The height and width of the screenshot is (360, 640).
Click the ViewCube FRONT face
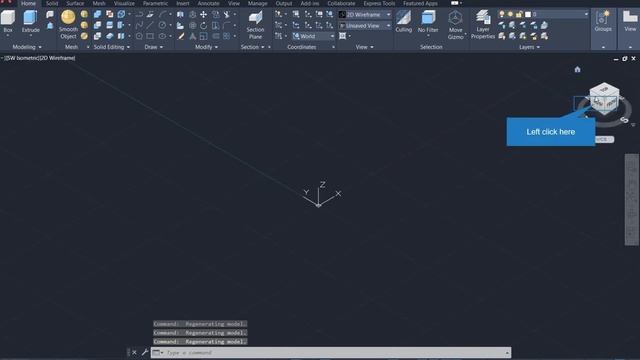(x=611, y=104)
